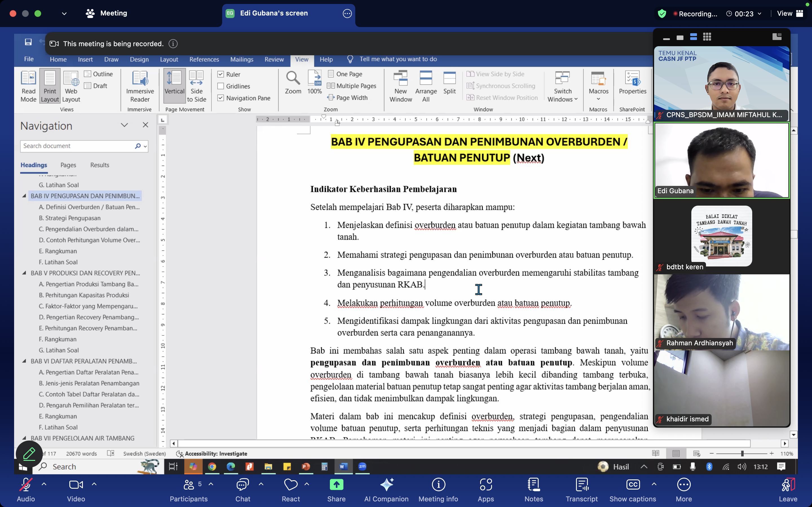Select Side to Side page movement
This screenshot has width=812, height=507.
tap(196, 86)
